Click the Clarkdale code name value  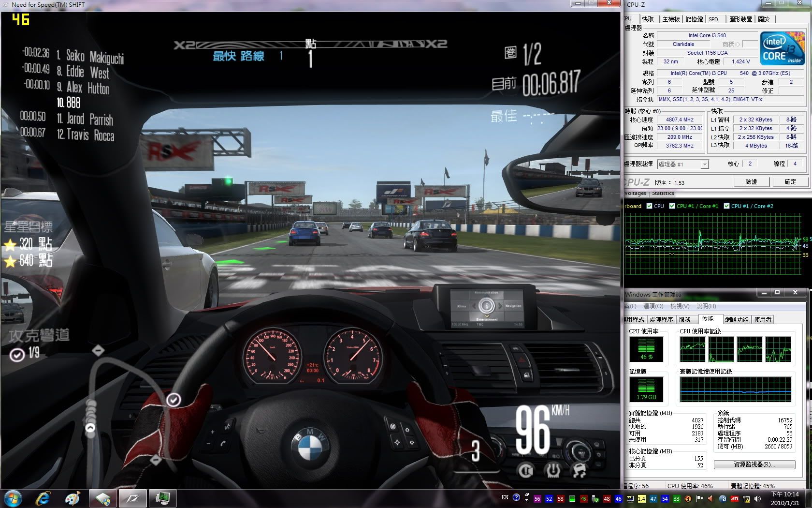pos(683,44)
